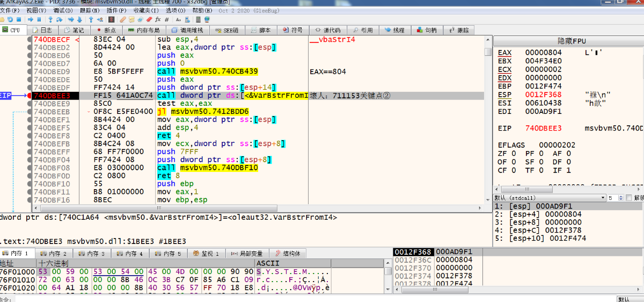Click the Run To User Code icon
The image size is (644, 302).
coord(100,19)
